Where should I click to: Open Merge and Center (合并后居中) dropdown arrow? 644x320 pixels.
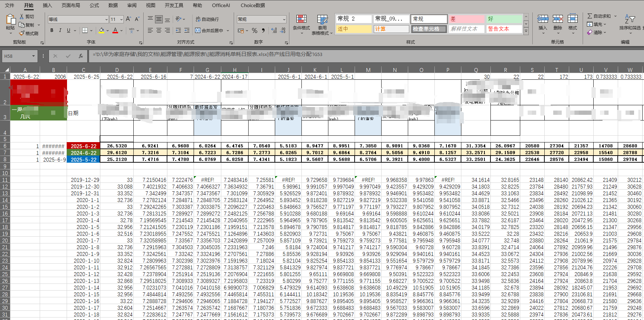tap(228, 30)
